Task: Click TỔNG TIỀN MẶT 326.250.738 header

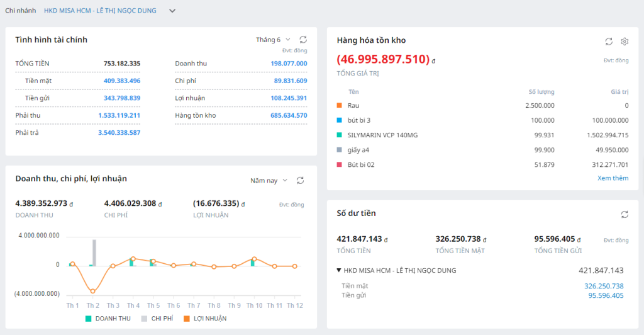Action: [x=458, y=239]
